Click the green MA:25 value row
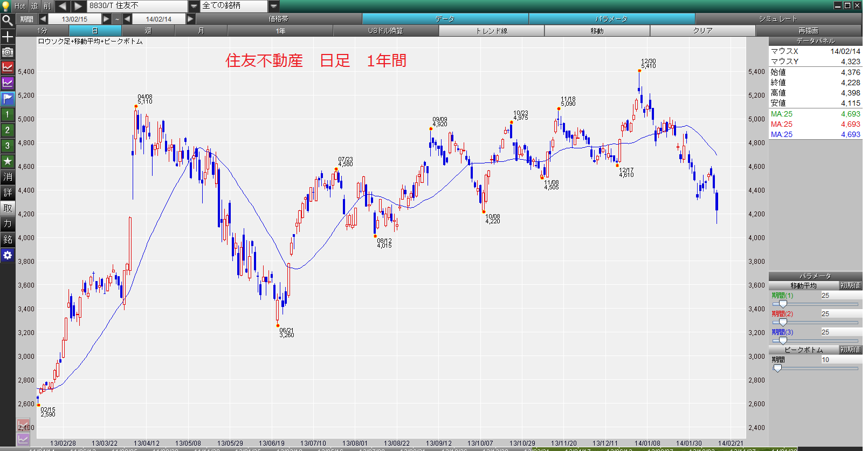 pos(815,114)
